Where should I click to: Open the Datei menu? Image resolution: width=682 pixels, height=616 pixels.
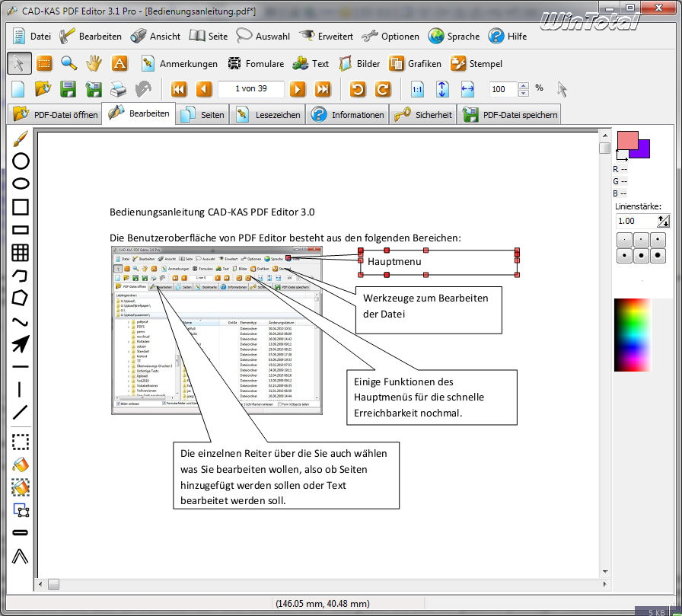coord(31,36)
